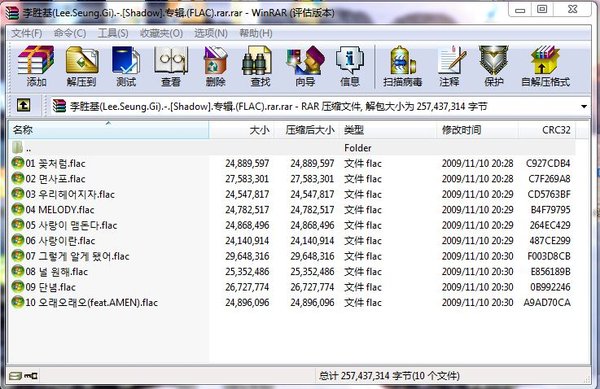600x389 pixels.
Task: Sort by CRC32 column header
Action: coord(547,130)
